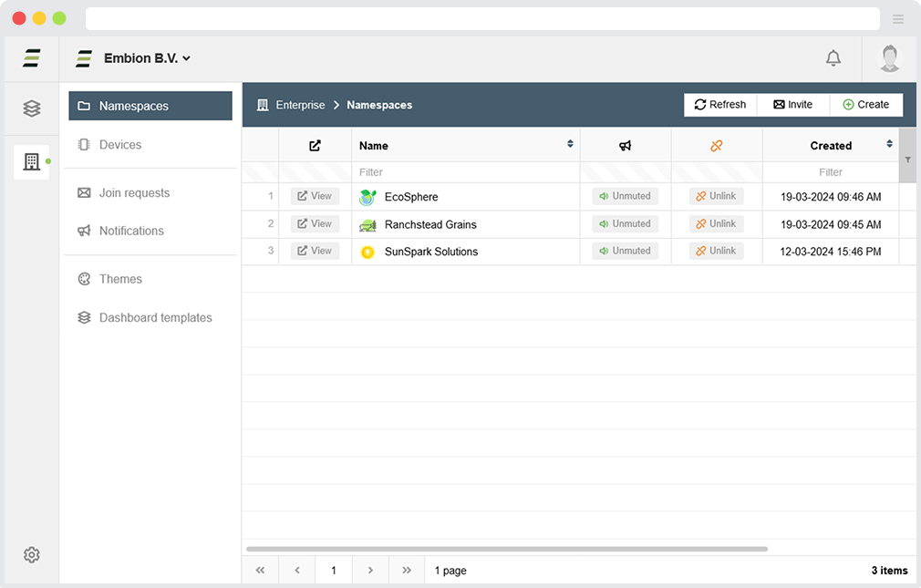Toggle Unmuted for EcoSphere
The height and width of the screenshot is (588, 921).
[625, 196]
